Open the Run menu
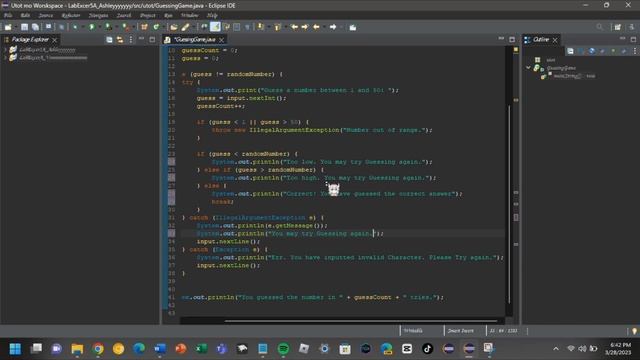 [x=169, y=16]
